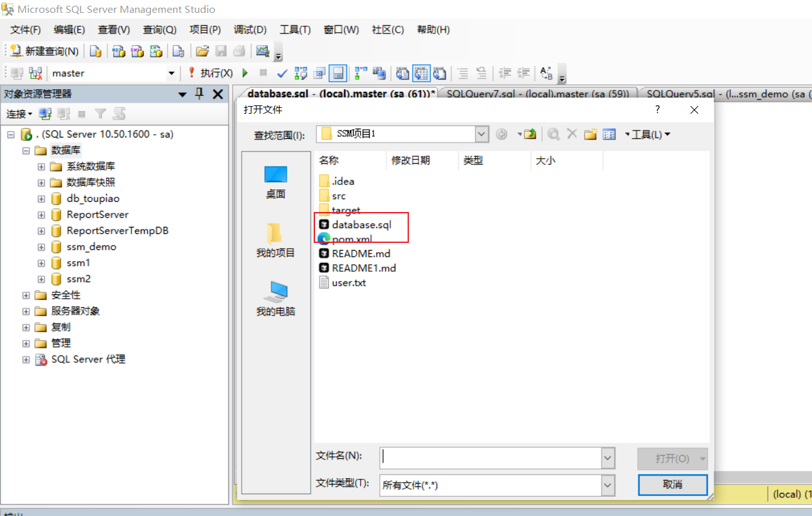Viewport: 812px width, 516px height.
Task: Click the Execute (执行) button
Action: point(210,73)
